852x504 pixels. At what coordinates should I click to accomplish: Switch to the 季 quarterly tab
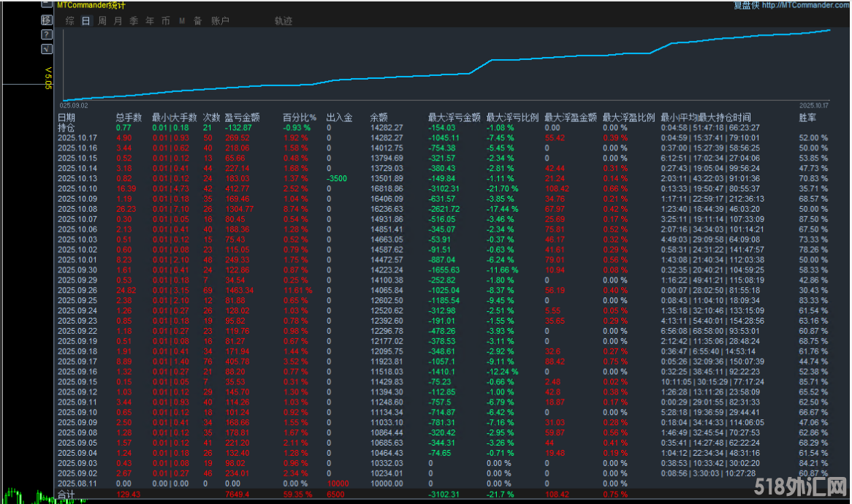click(134, 21)
